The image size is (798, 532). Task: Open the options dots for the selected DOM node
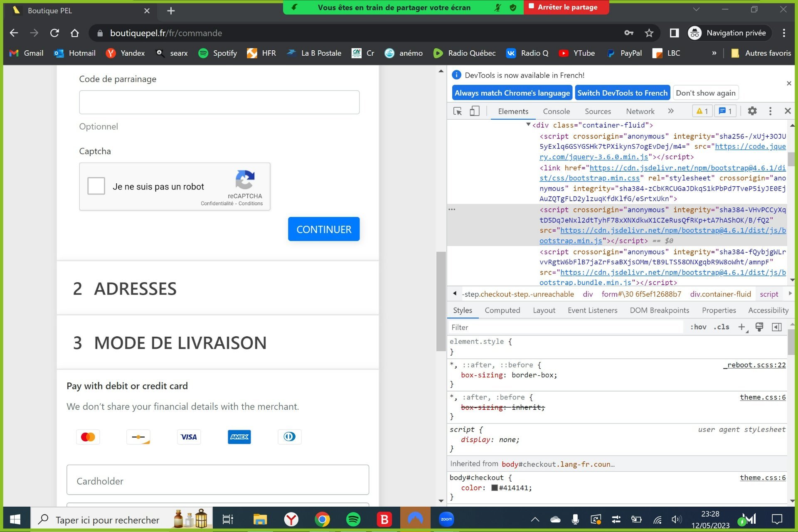pyautogui.click(x=452, y=209)
